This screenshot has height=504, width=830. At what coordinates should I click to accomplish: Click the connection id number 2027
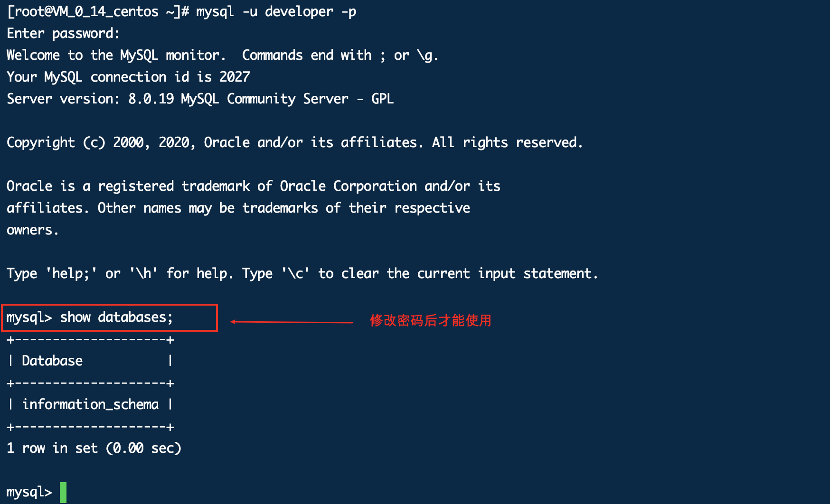coord(235,77)
